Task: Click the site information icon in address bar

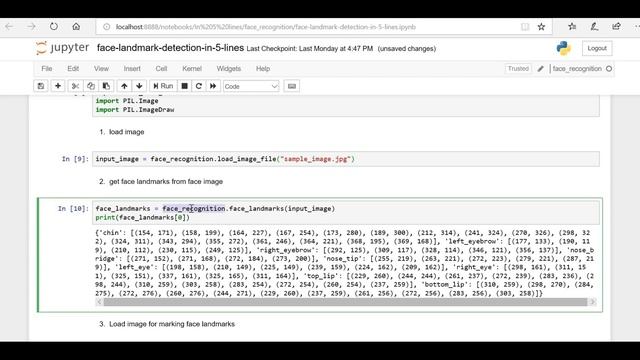Action: tap(107, 27)
